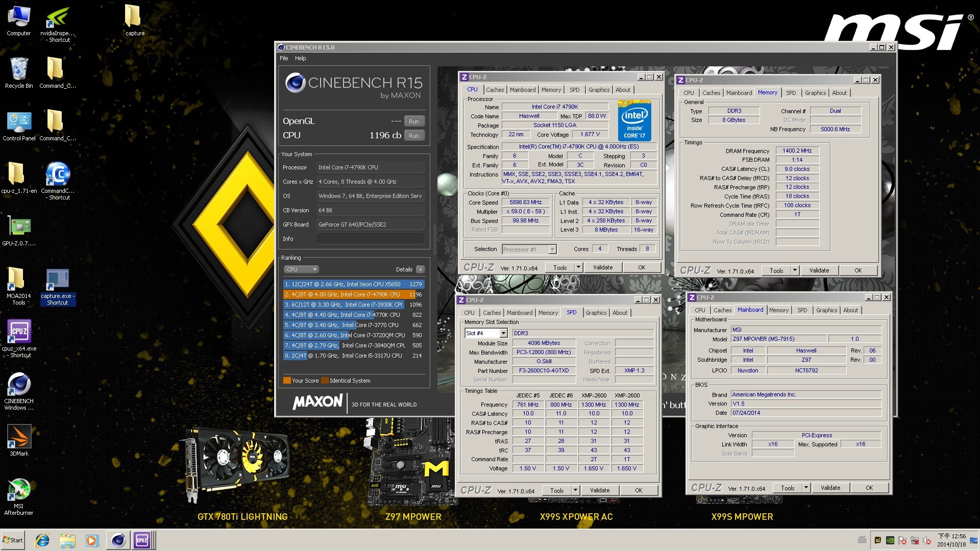Click ranking Details arrow button

coord(420,269)
